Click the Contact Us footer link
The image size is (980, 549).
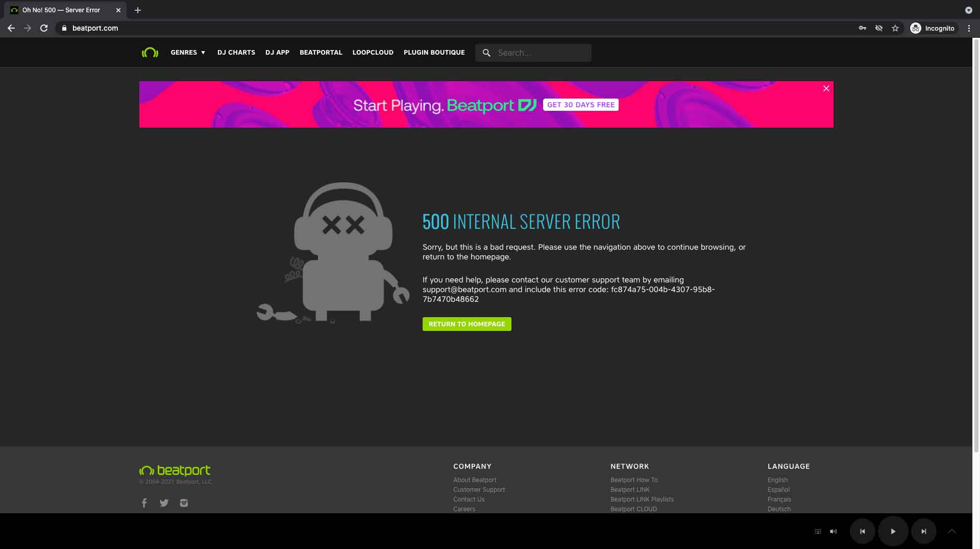click(469, 499)
